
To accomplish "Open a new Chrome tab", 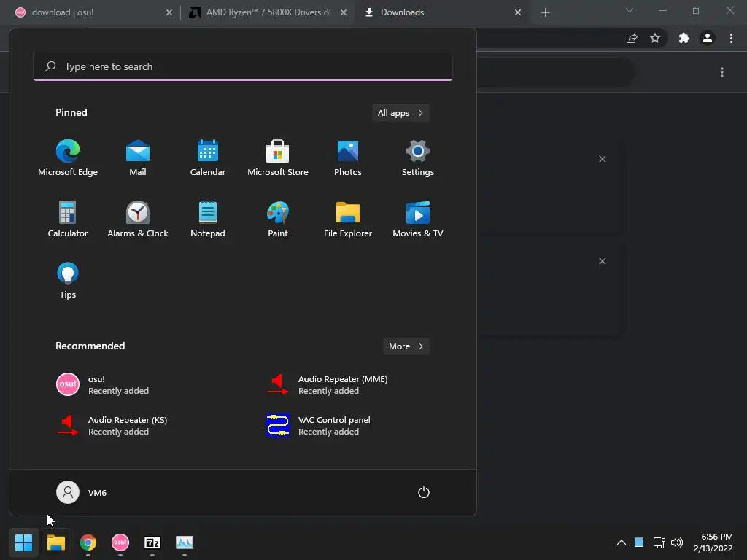I will coord(546,12).
